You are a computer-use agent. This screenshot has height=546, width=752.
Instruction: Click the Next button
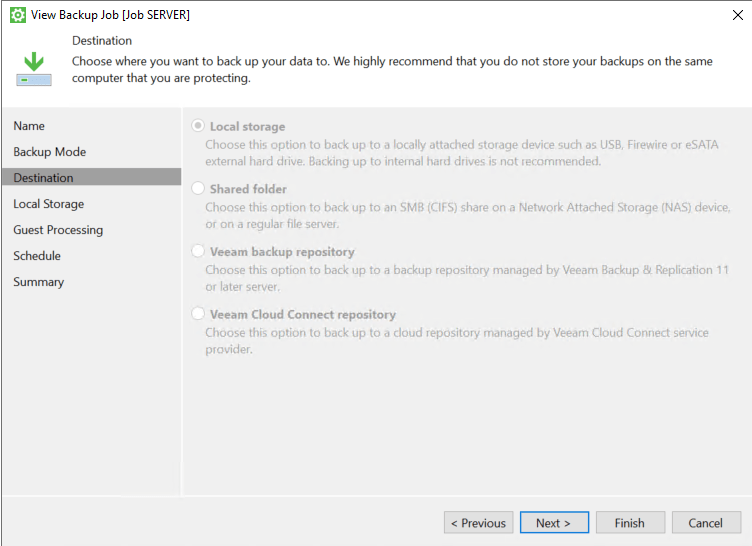[554, 522]
